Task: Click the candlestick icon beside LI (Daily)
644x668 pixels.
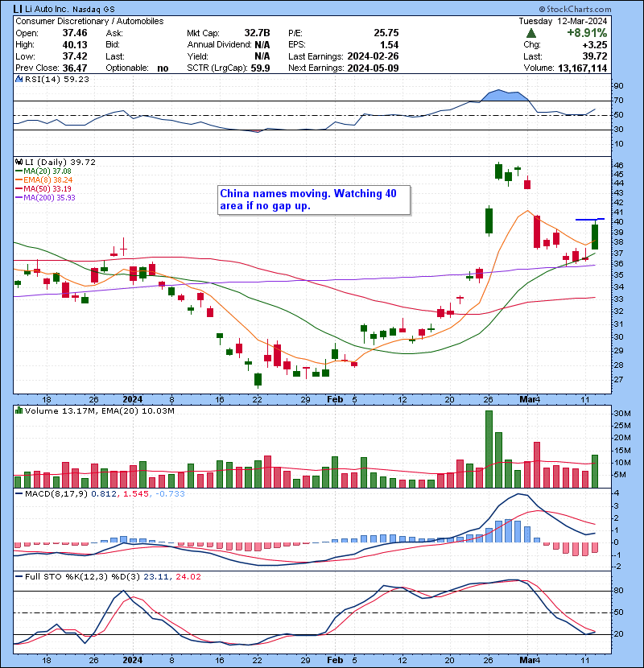Action: 19,162
